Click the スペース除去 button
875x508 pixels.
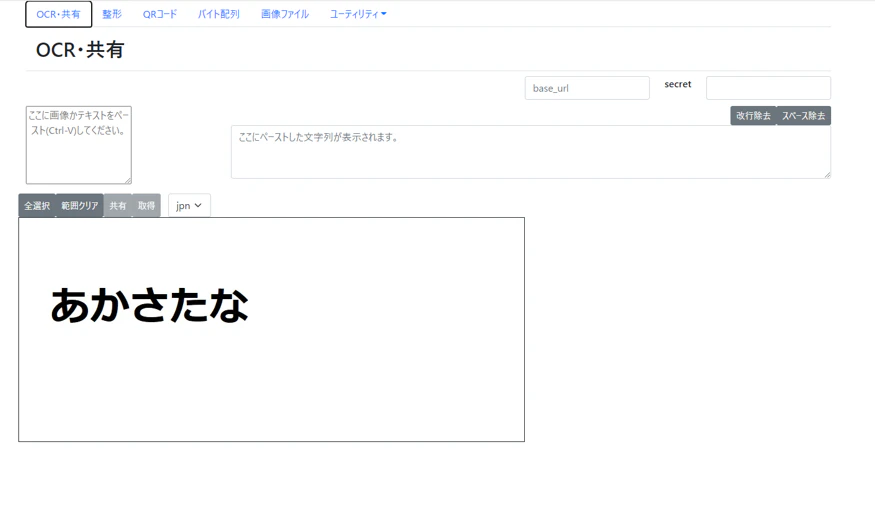click(804, 116)
